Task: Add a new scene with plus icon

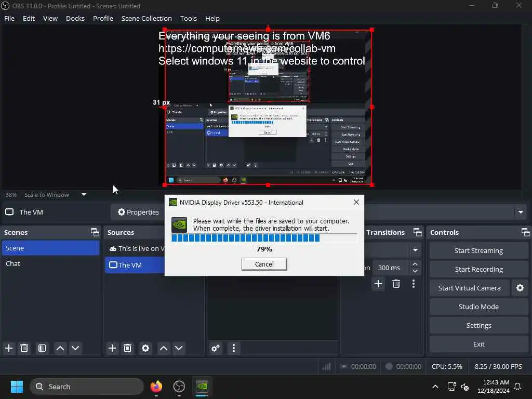Action: 9,348
